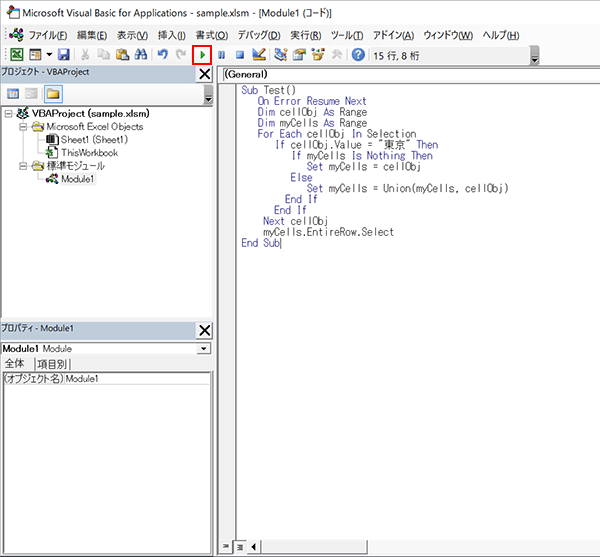Click the Copy icon in toolbar
The image size is (600, 557).
pos(103,55)
